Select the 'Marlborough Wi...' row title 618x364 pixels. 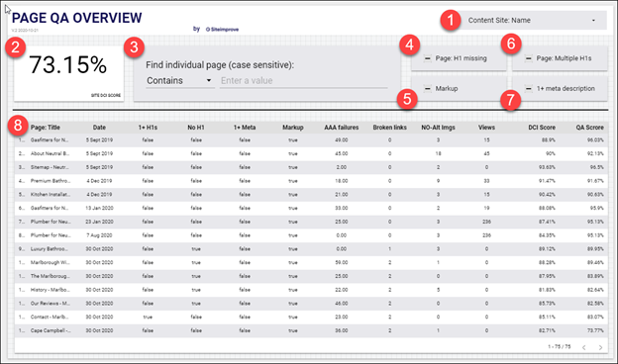click(x=51, y=262)
